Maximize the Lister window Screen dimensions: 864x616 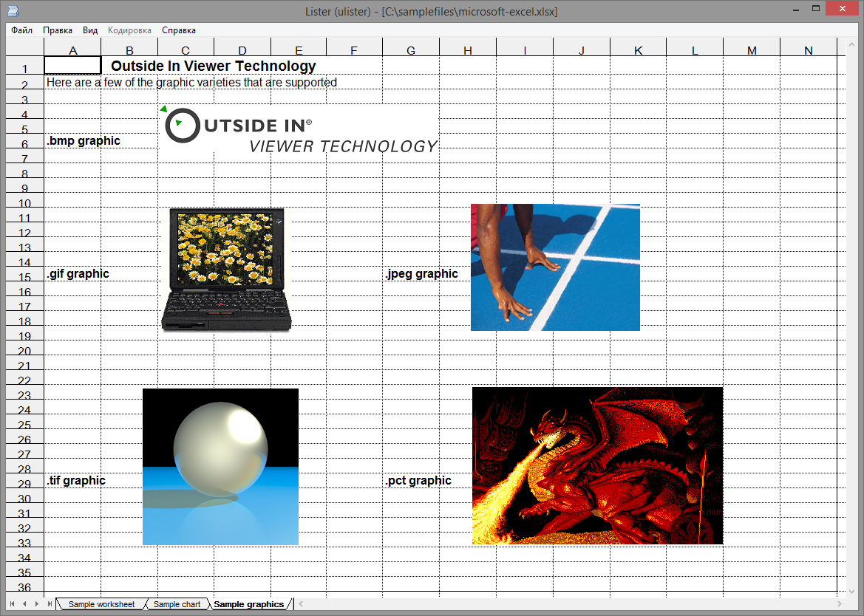click(x=816, y=9)
